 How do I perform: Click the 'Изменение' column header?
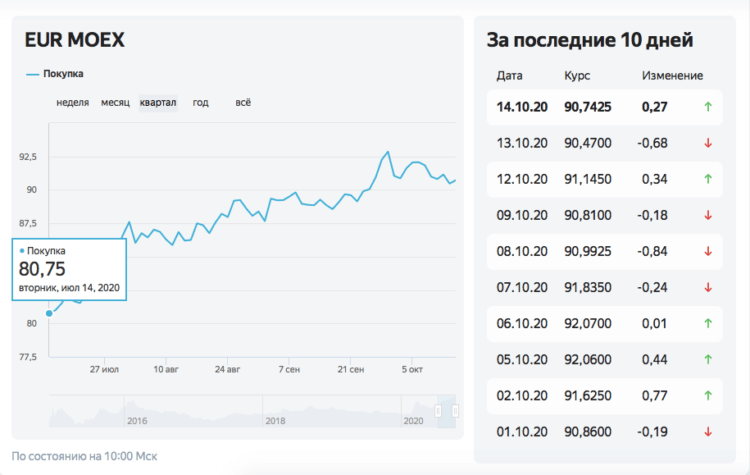point(672,76)
